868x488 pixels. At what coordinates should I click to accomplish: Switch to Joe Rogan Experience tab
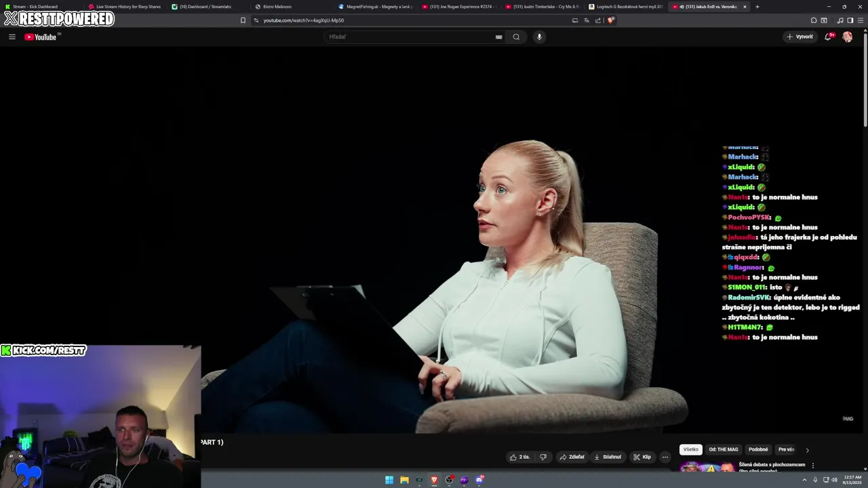pyautogui.click(x=458, y=7)
